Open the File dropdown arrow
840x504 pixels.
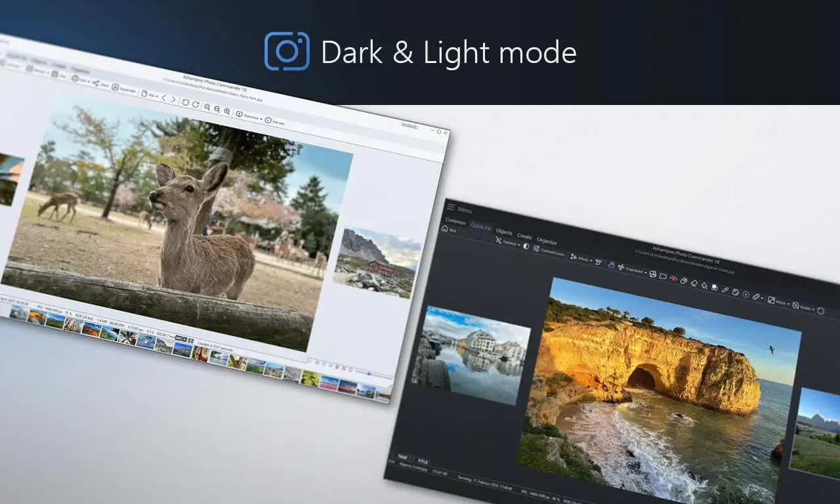pos(156,95)
